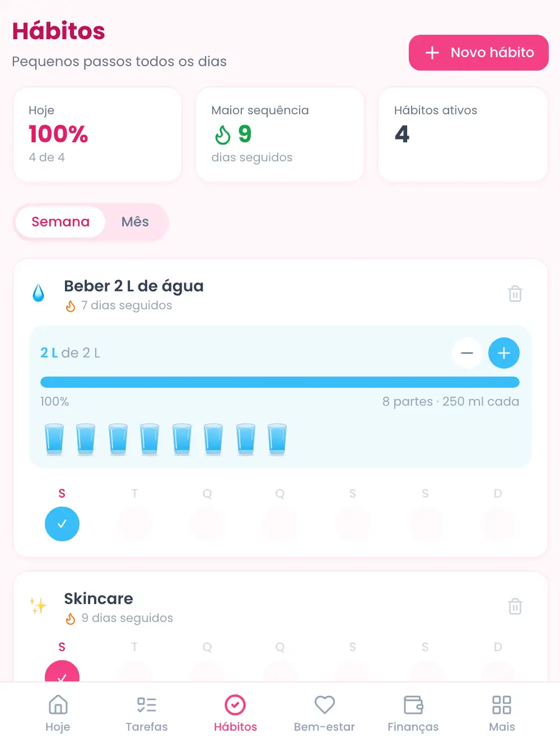Open the Maior sequência stats card
This screenshot has height=752, width=560.
(x=280, y=134)
